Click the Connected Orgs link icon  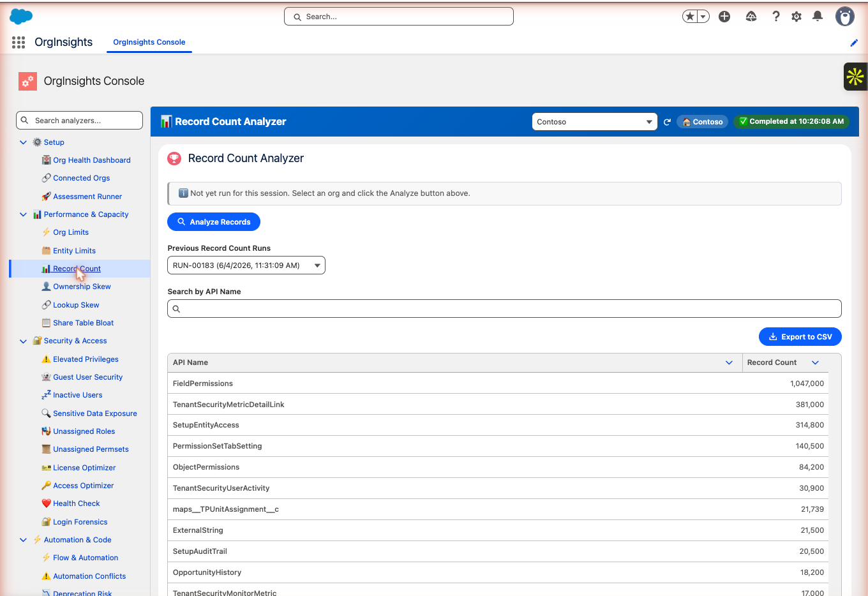46,178
